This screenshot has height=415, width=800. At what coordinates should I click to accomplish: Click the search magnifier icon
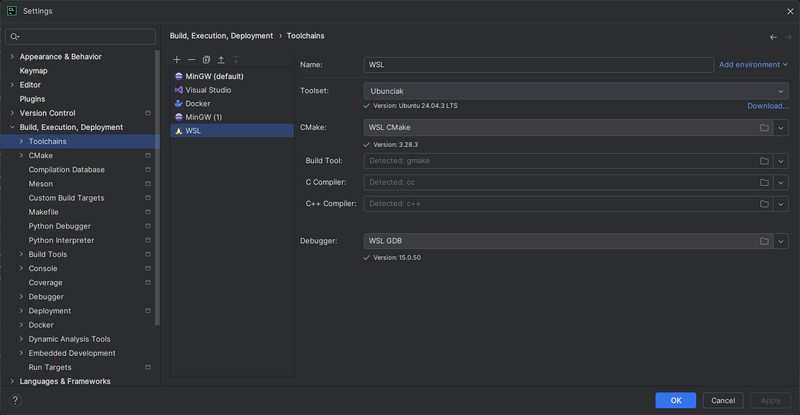(x=15, y=36)
